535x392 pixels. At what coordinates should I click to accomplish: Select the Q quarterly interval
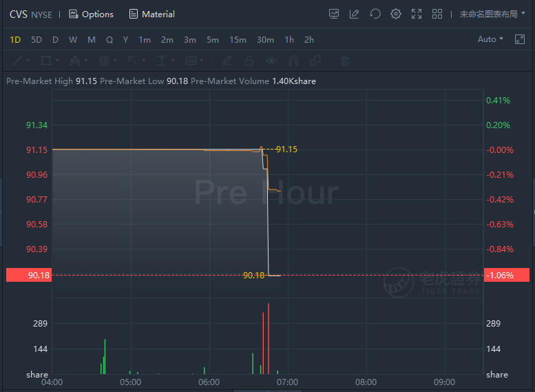pos(109,40)
